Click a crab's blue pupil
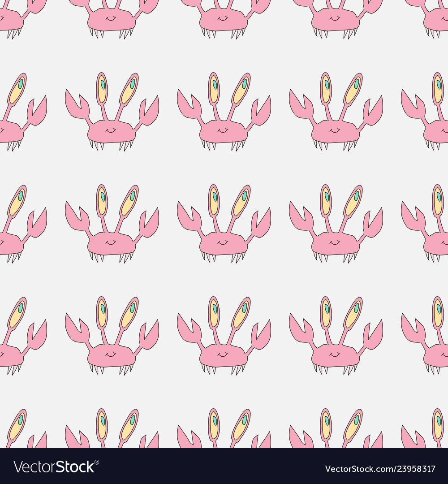448x484 pixels. click(215, 195)
